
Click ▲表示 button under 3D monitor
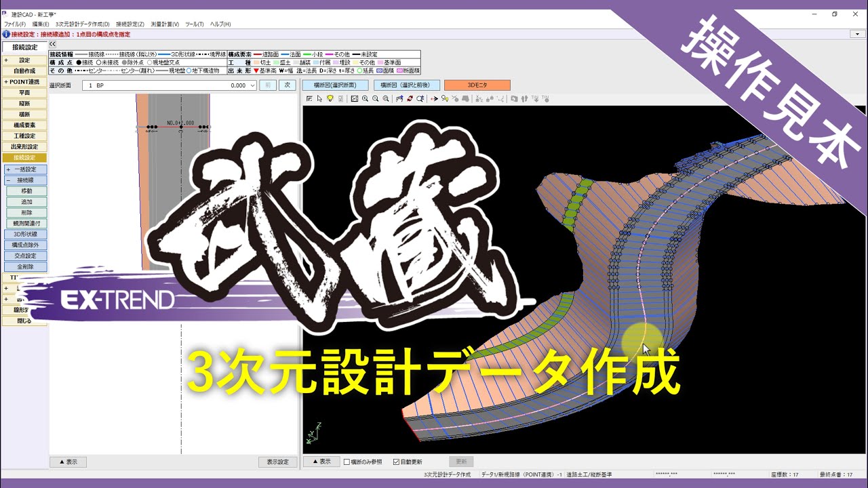click(321, 462)
